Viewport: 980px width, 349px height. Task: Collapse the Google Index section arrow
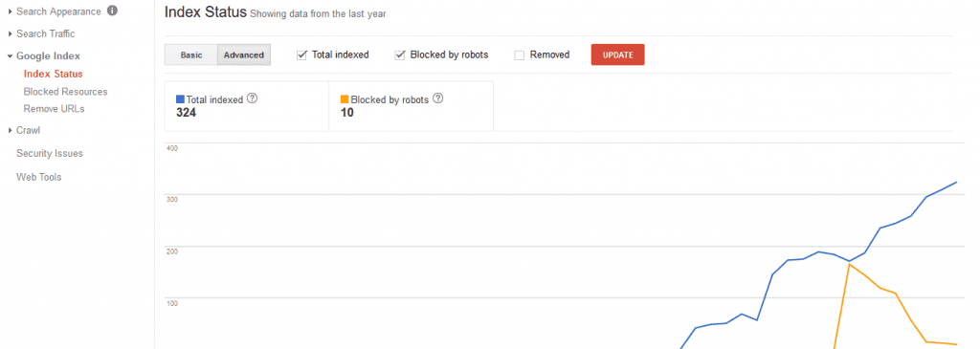click(x=10, y=56)
